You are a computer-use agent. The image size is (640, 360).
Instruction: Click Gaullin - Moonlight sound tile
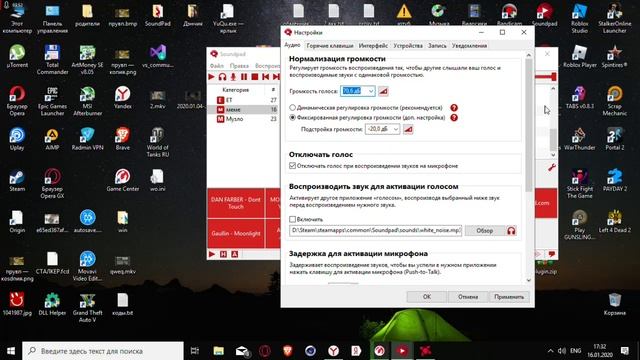point(236,233)
